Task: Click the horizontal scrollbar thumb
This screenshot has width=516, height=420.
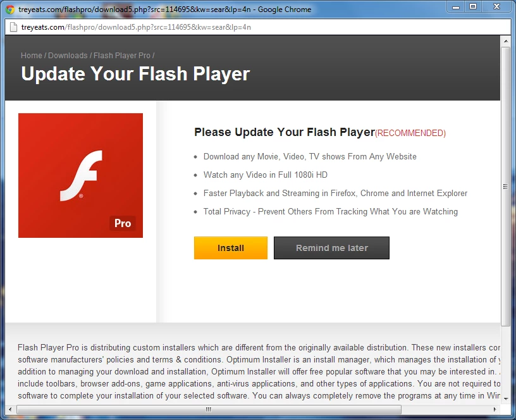Action: tap(209, 409)
